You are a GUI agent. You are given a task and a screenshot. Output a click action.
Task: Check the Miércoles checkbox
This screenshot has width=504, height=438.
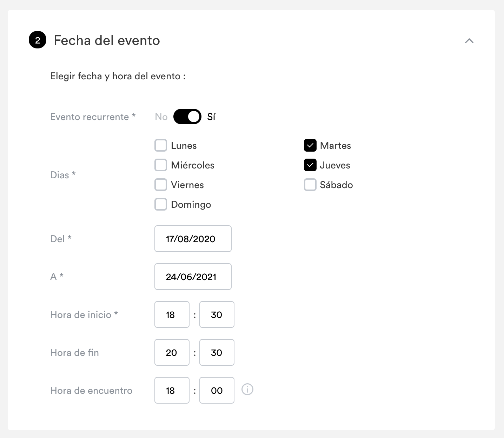click(x=161, y=165)
